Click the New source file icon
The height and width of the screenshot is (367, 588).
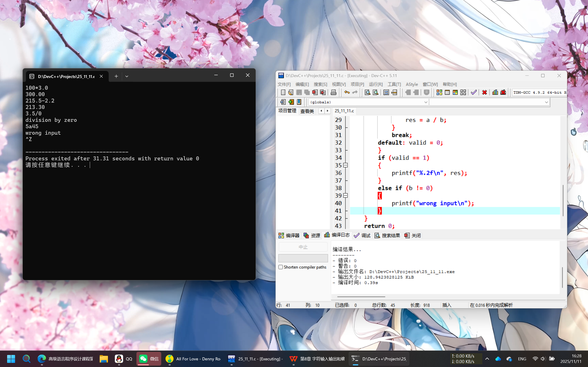(x=283, y=92)
